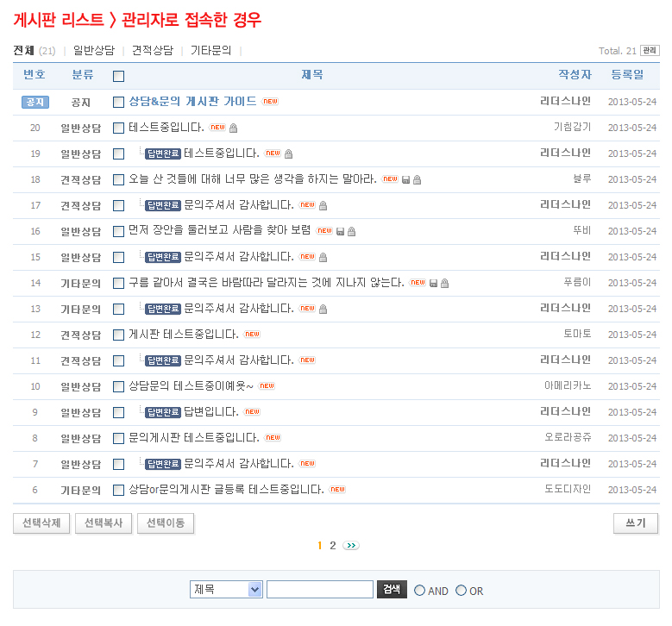Click the 등록일 column header
The image size is (672, 626).
click(627, 75)
